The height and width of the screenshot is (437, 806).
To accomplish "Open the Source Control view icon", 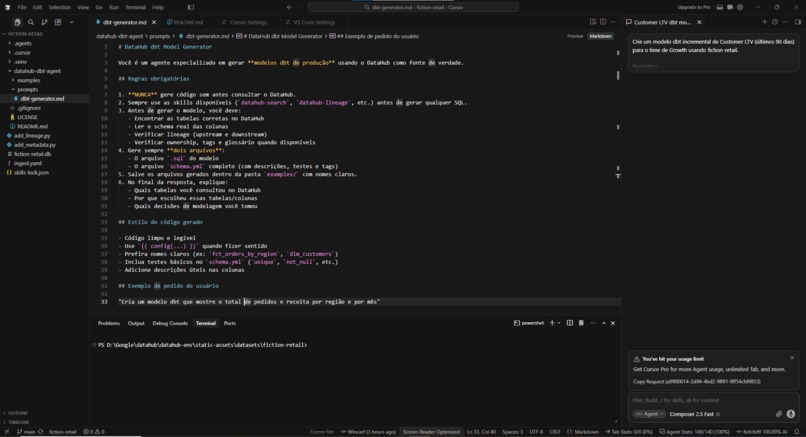I will pyautogui.click(x=44, y=22).
